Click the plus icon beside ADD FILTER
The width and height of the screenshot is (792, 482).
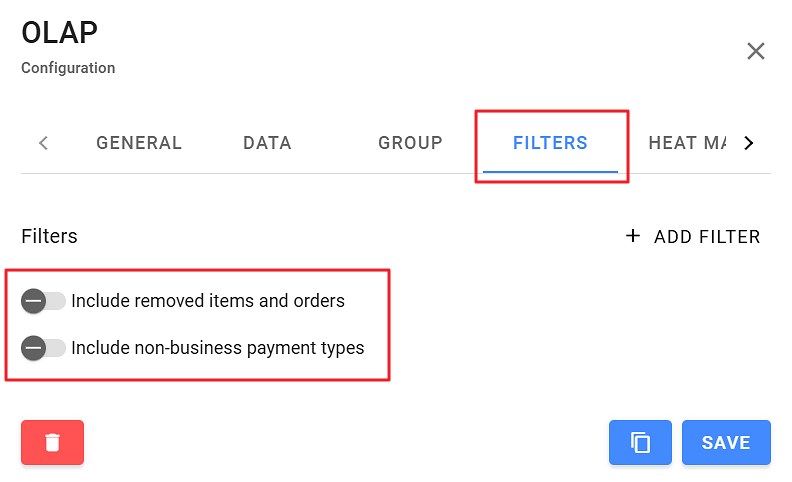pos(632,236)
